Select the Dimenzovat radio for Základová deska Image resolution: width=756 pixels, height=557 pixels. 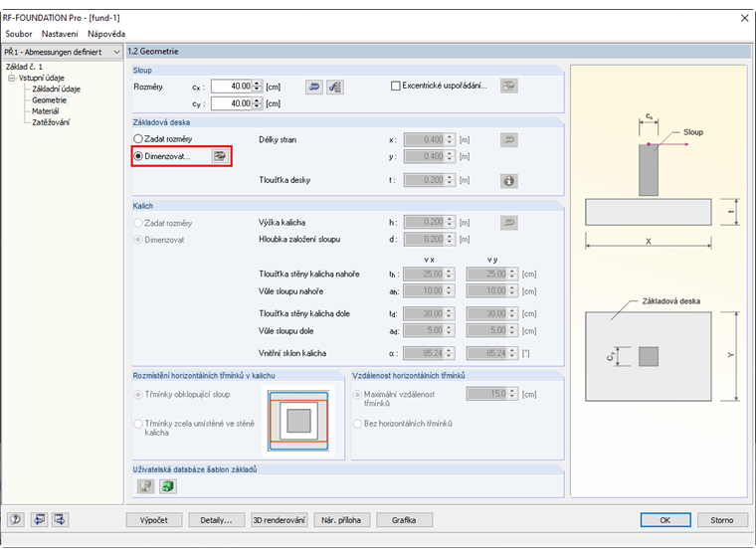(138, 156)
